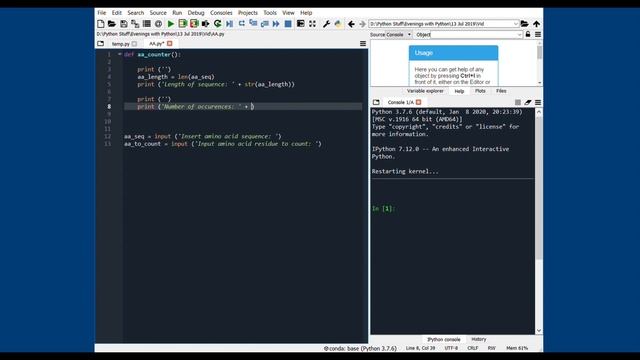Switch to the temp.py editor tab
The width and height of the screenshot is (640, 360).
[121, 44]
